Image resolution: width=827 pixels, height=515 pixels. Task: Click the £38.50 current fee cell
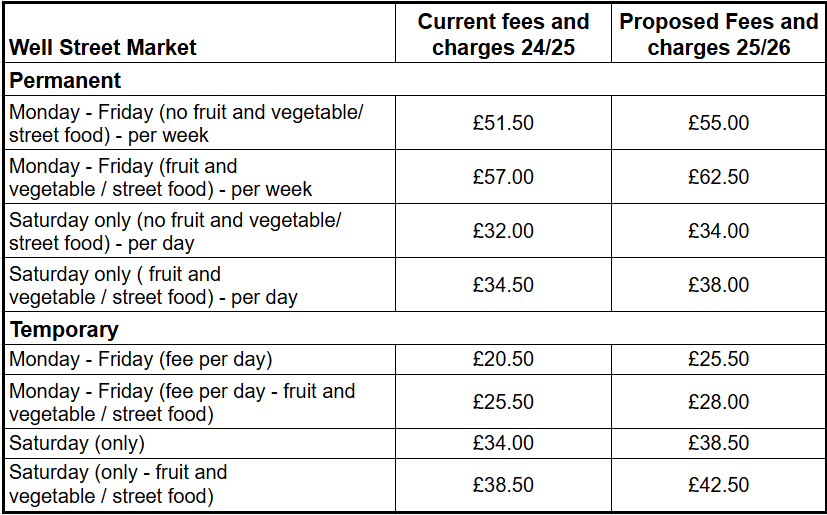pyautogui.click(x=503, y=485)
